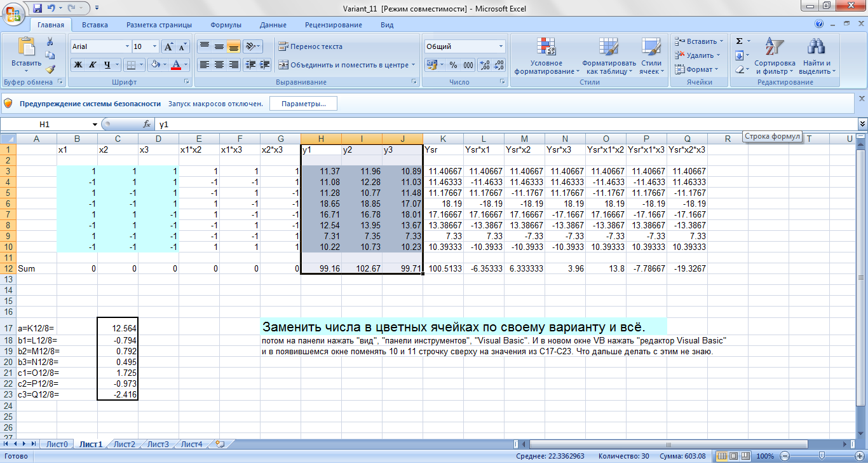Align text to middle of cell

coord(219,46)
